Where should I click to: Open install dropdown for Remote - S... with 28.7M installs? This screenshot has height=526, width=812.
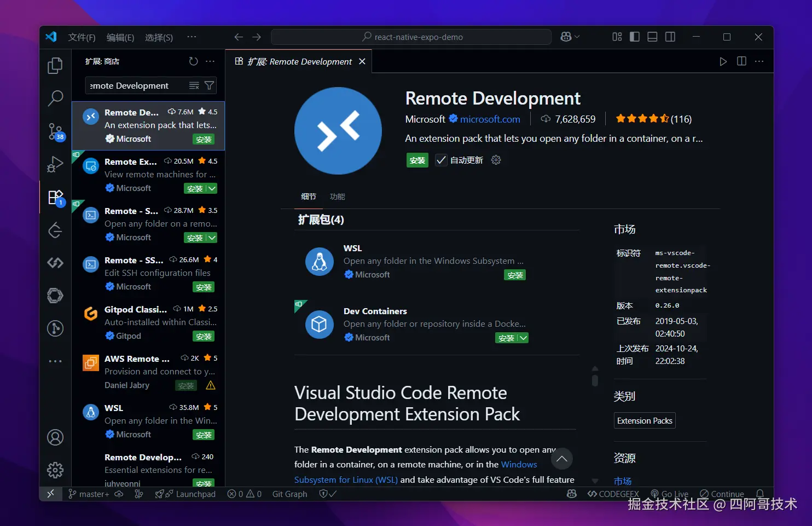click(212, 238)
